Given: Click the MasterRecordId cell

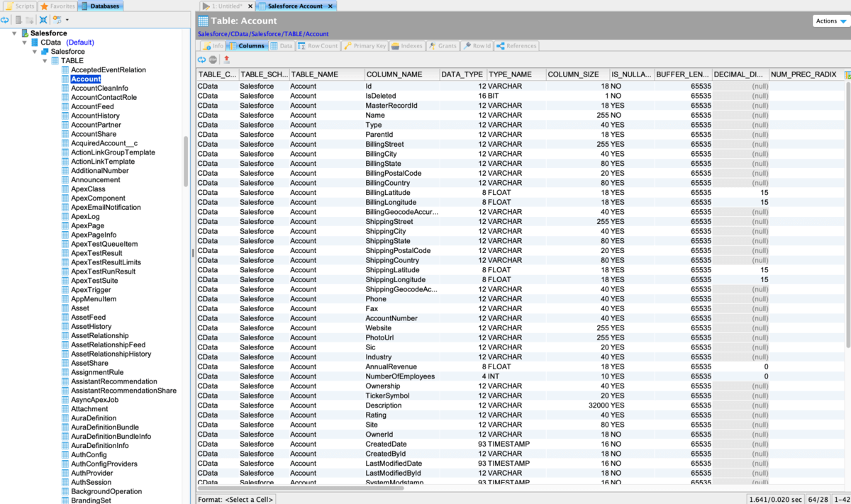Looking at the screenshot, I should point(401,106).
